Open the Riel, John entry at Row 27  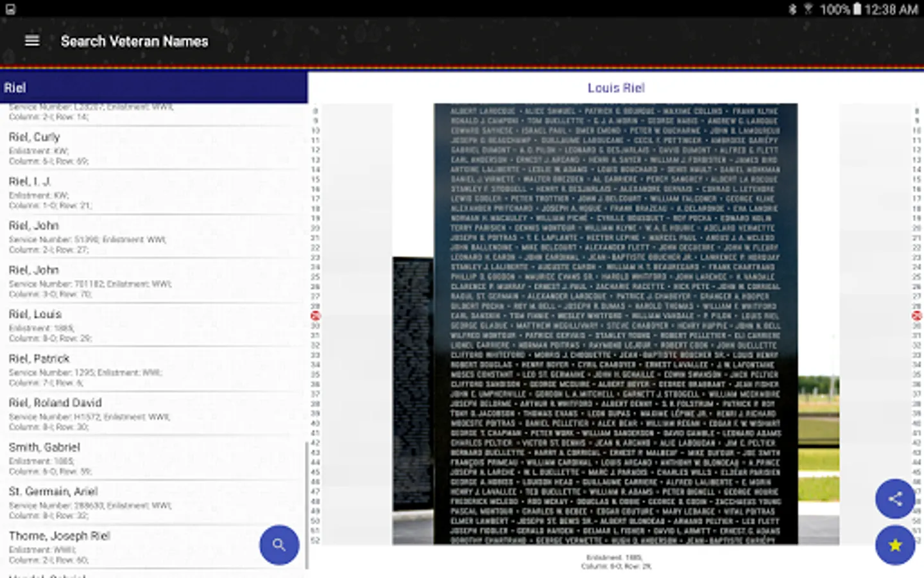pos(154,236)
